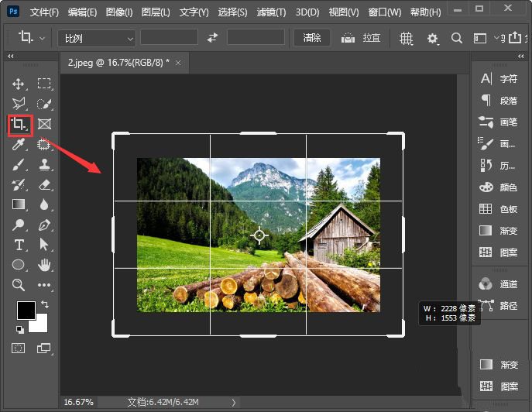The width and height of the screenshot is (532, 412).
Task: Open the 历史记录 history panel
Action: point(499,166)
